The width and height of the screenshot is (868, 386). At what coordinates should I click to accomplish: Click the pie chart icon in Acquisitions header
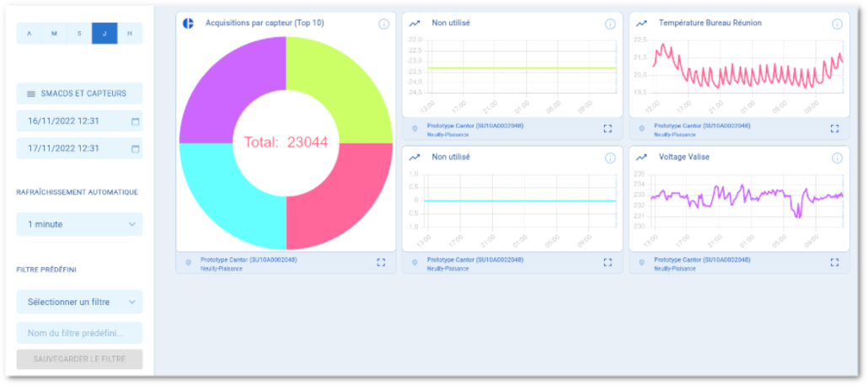189,24
